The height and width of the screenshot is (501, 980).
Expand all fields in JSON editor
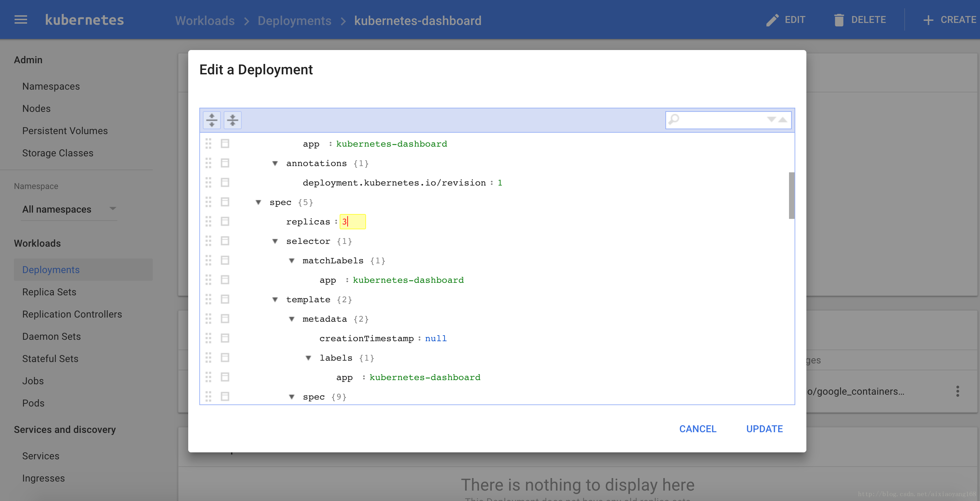point(211,120)
